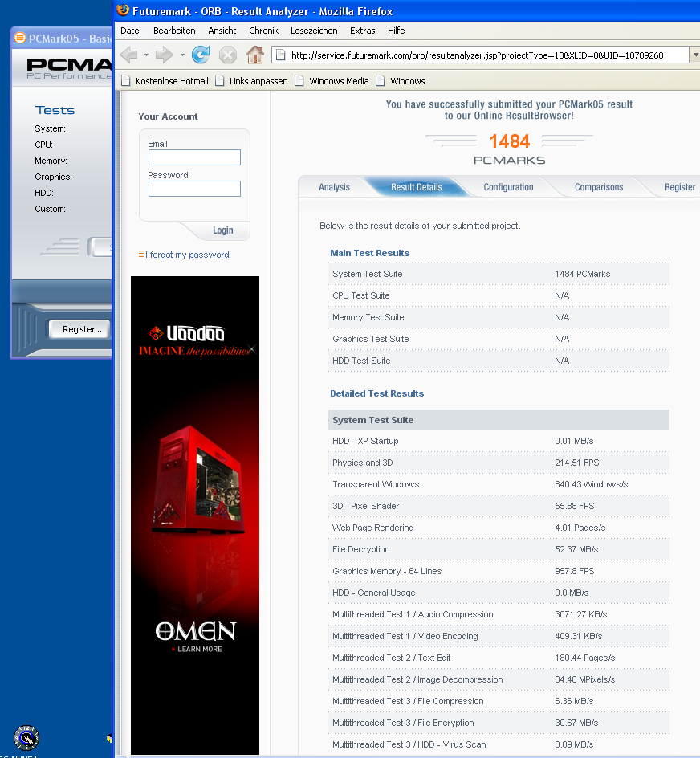Open the Hilfe menu
The image size is (700, 758).
[396, 31]
